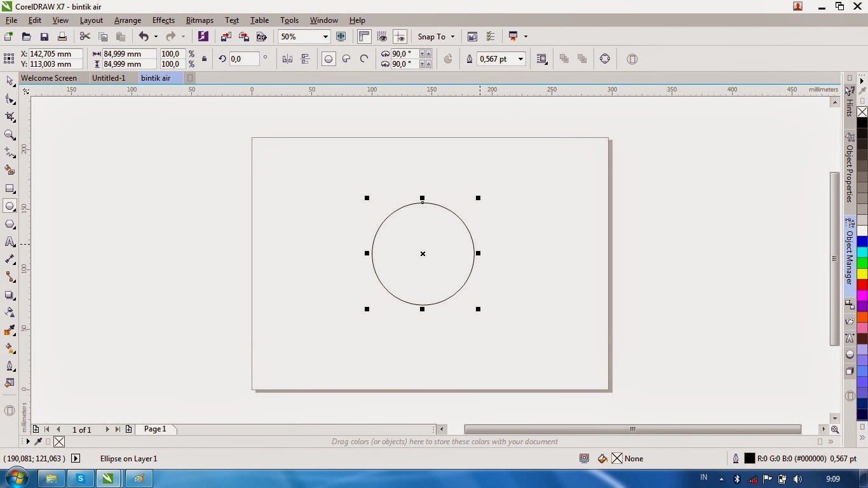This screenshot has width=868, height=488.
Task: Toggle show grid button
Action: click(x=382, y=37)
